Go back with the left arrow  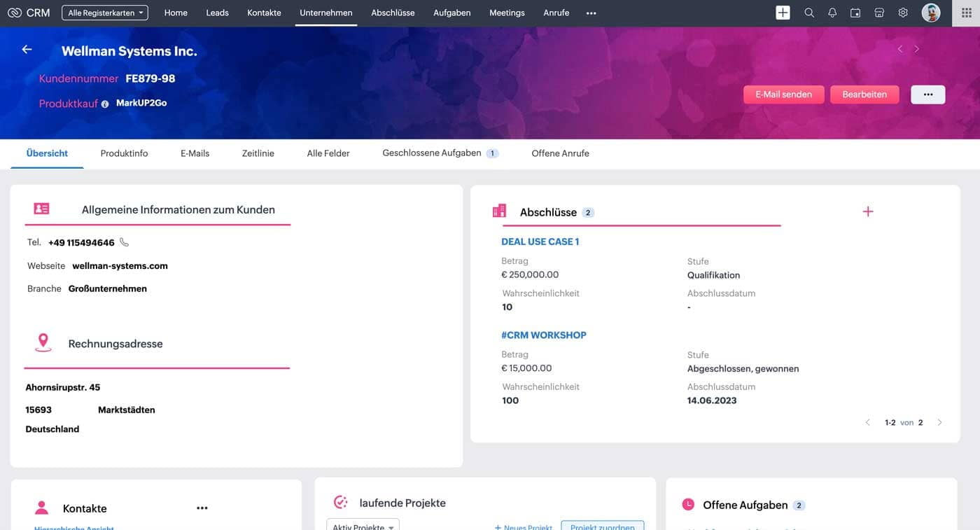[x=27, y=49]
